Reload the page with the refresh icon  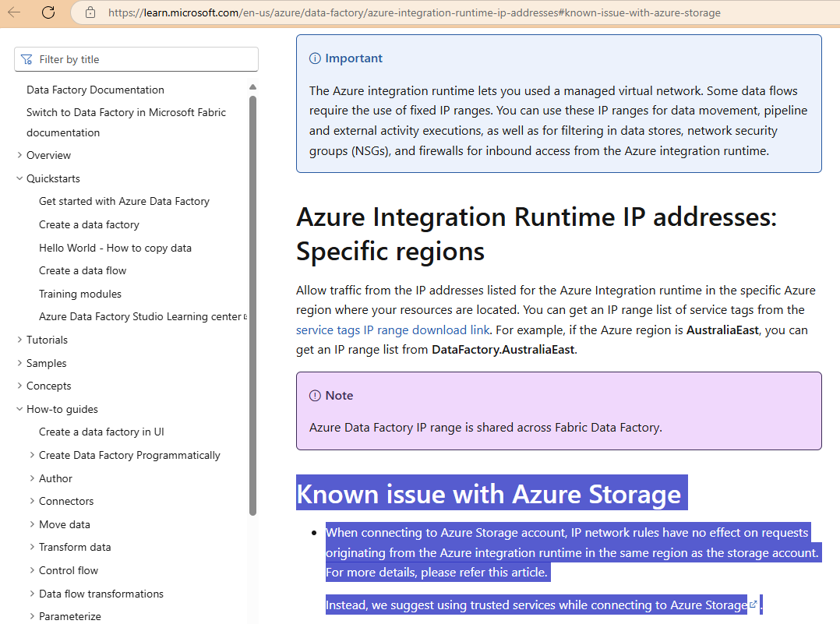point(48,12)
